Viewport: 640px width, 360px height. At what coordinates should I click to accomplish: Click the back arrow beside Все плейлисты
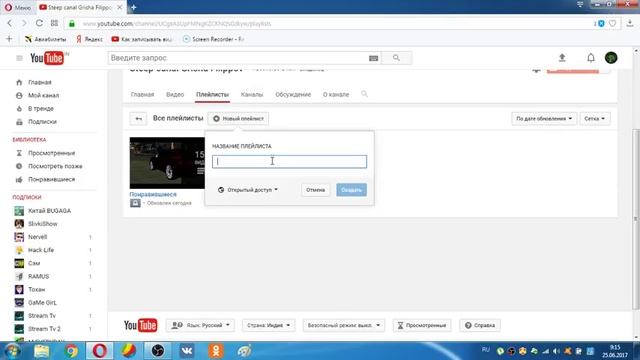(x=138, y=119)
